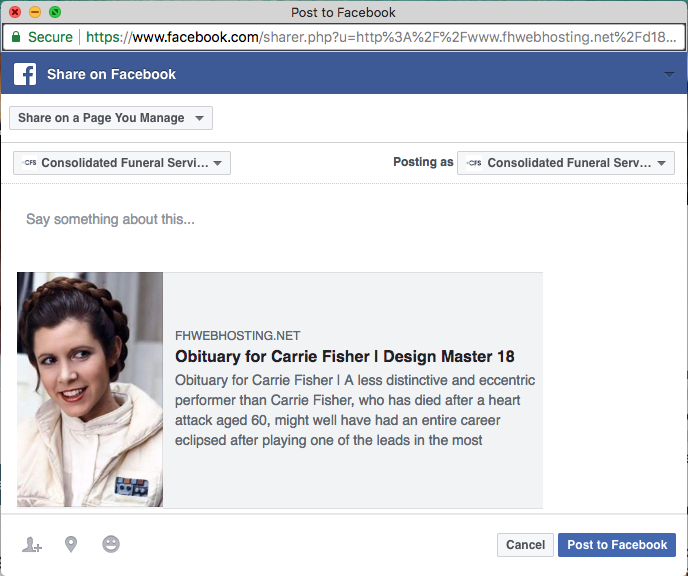Open the 'Obituary for Carrie Fisher' title link
688x576 pixels.
(345, 357)
